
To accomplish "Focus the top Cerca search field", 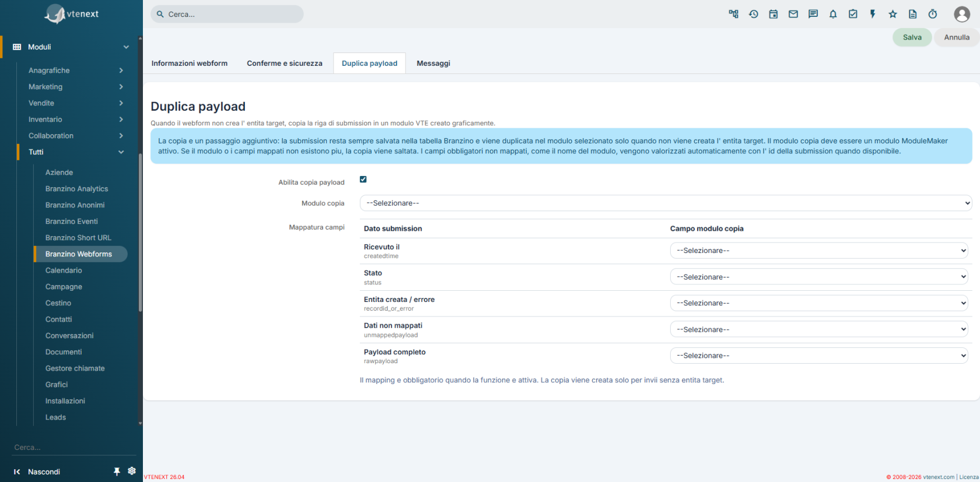I will [227, 14].
